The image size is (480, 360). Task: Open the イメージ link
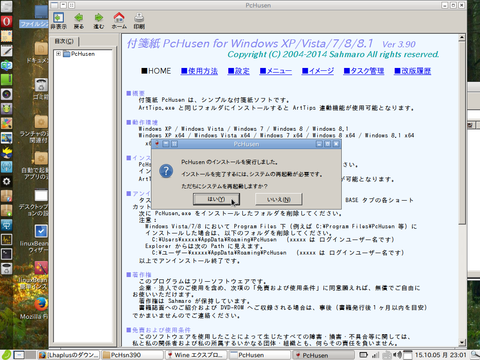coord(318,71)
